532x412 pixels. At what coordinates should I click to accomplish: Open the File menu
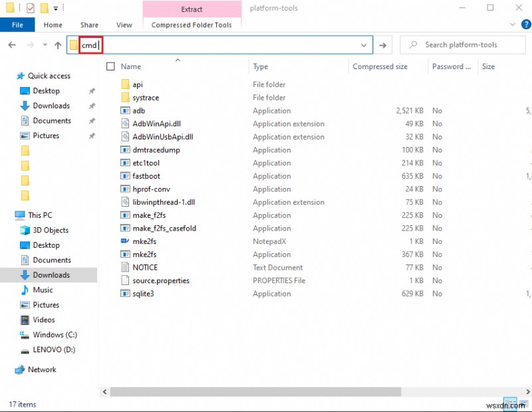(17, 25)
